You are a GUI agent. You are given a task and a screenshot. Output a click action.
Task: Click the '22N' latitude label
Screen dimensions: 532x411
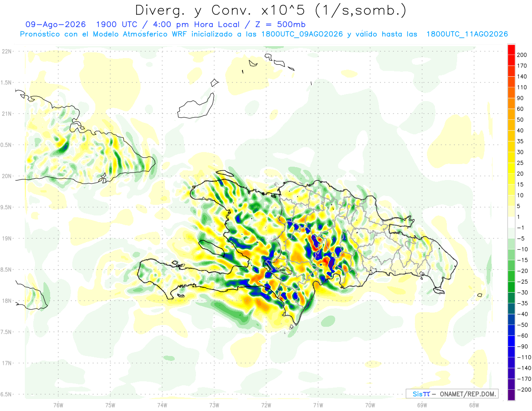tap(6, 51)
